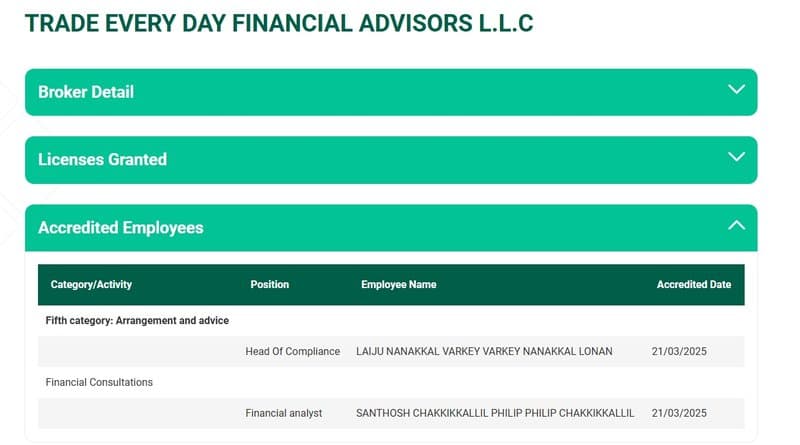The image size is (800, 445).
Task: Expand the Licenses Granted chevron
Action: pos(736,157)
